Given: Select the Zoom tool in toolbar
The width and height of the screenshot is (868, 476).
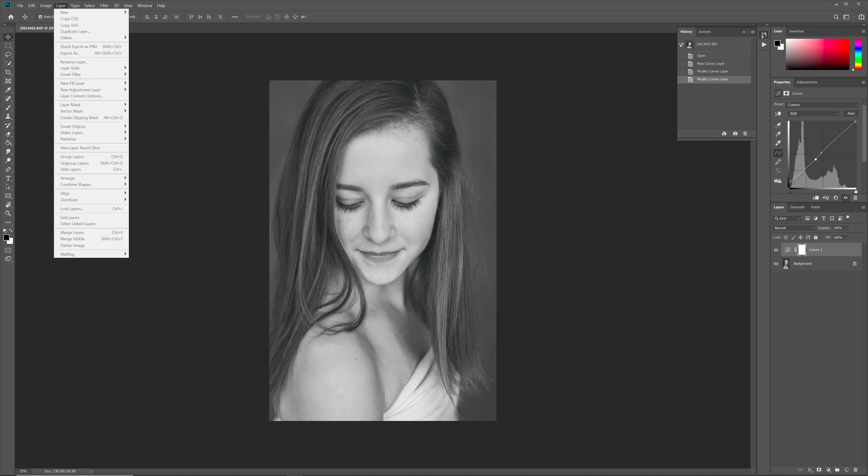Looking at the screenshot, I should pos(8,213).
